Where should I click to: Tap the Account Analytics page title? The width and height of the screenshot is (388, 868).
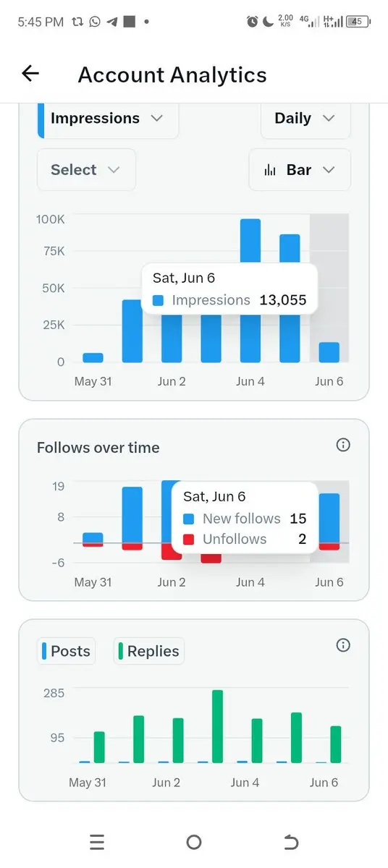pyautogui.click(x=172, y=75)
